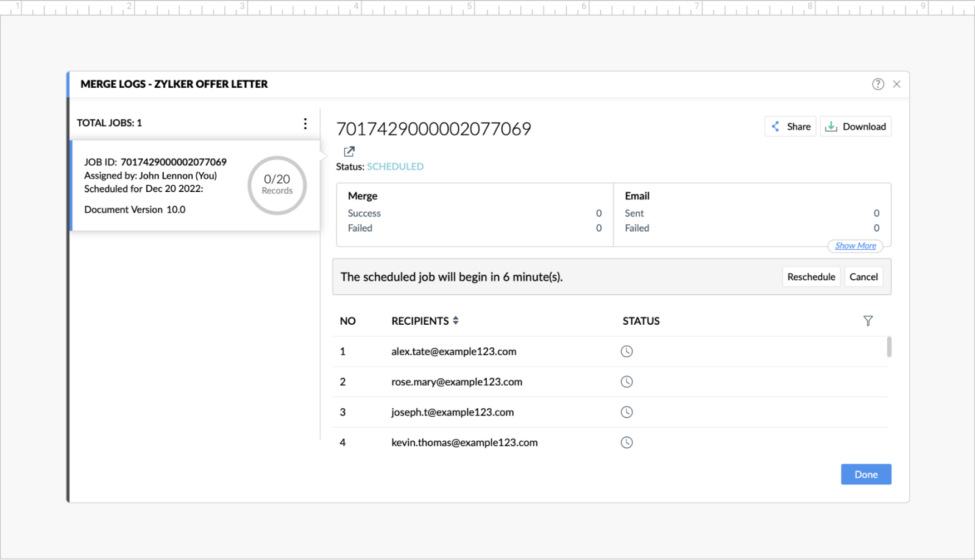Click the large job ID heading
Screen dimensions: 975x560
tap(434, 129)
